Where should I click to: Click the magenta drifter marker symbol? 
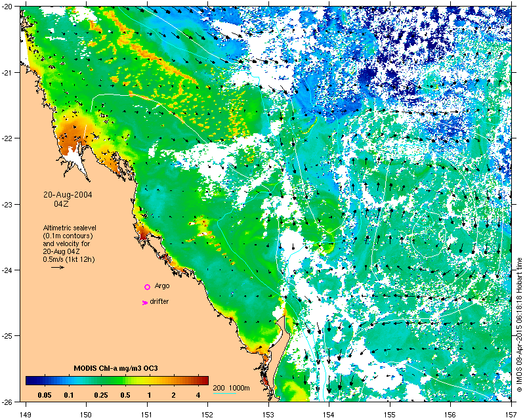tap(145, 303)
